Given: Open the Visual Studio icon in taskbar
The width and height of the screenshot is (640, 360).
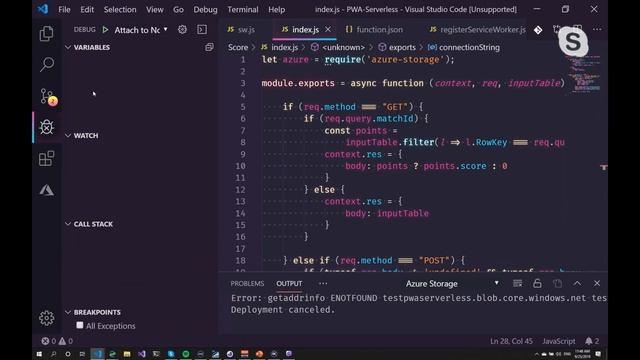Looking at the screenshot, I should pos(141,353).
